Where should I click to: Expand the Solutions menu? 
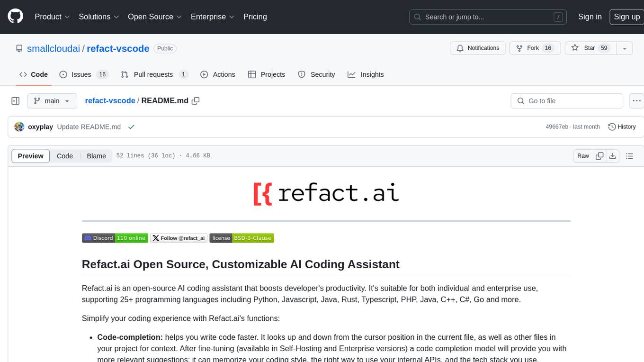[99, 17]
